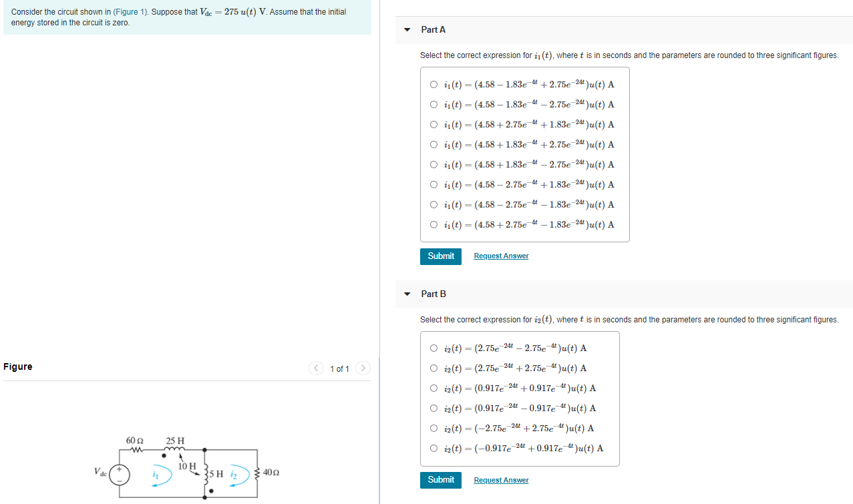Click the Figure panel heading
Screen dimensions: 853x504
(18, 366)
